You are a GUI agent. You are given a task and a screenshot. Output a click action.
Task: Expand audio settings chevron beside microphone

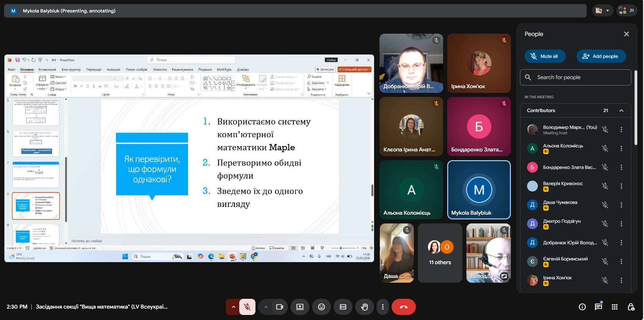233,307
